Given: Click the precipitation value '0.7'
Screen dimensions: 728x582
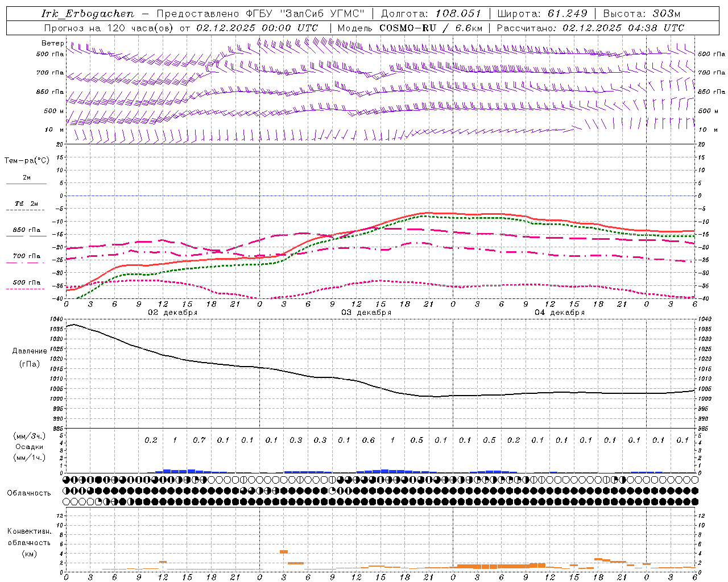Looking at the screenshot, I should coord(199,440).
